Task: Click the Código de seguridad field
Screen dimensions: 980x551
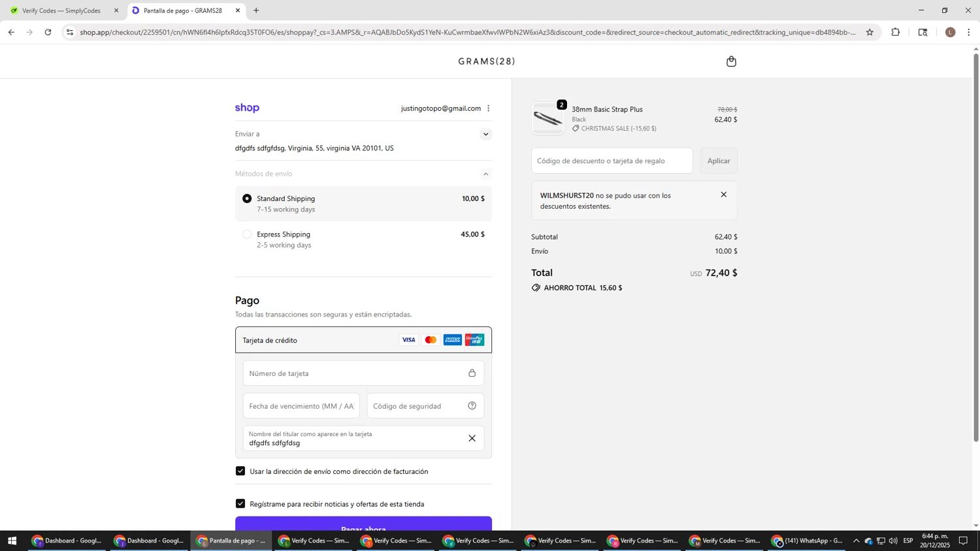Action: [425, 406]
